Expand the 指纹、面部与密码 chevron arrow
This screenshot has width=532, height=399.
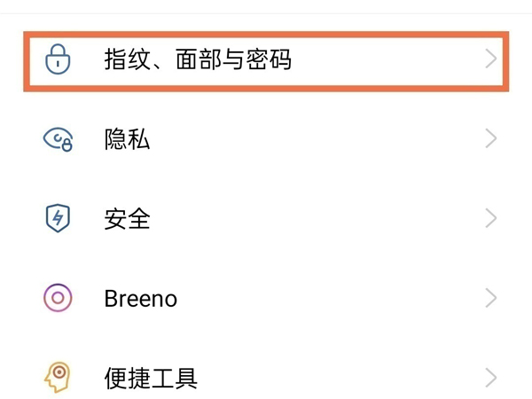(491, 59)
